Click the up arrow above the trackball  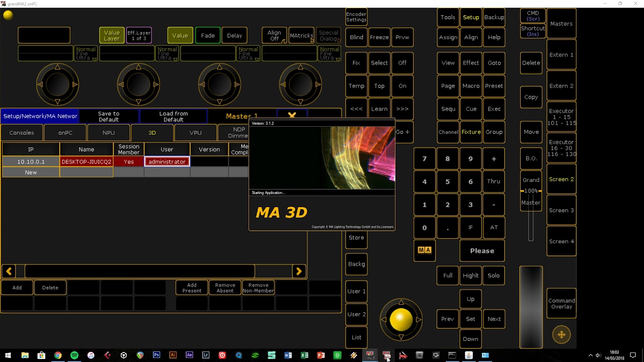pyautogui.click(x=401, y=302)
